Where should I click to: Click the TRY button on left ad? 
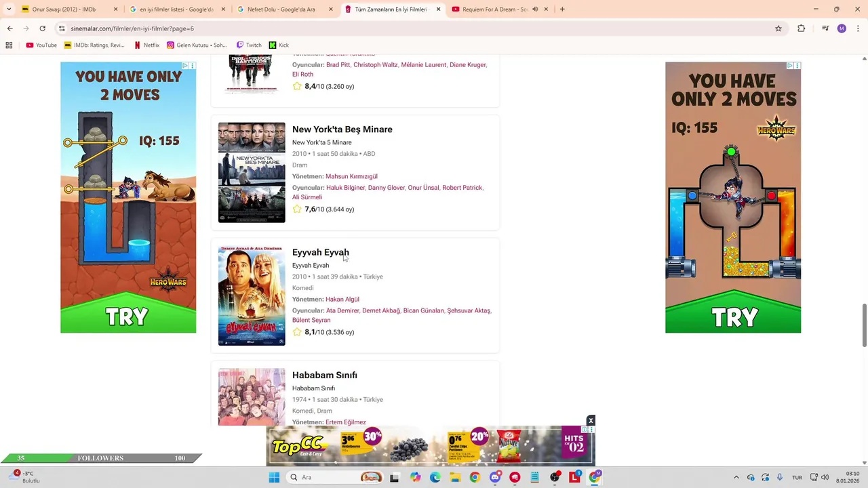(x=127, y=316)
